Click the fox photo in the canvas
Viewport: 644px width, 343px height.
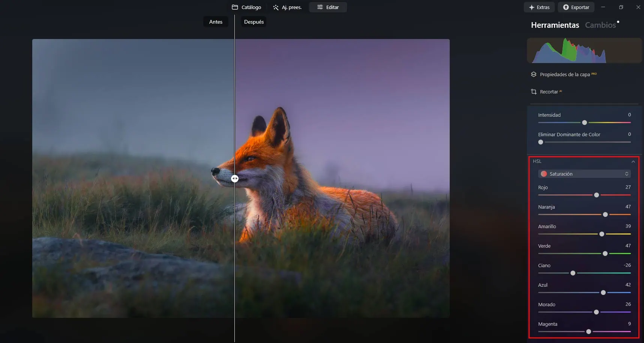tap(241, 178)
